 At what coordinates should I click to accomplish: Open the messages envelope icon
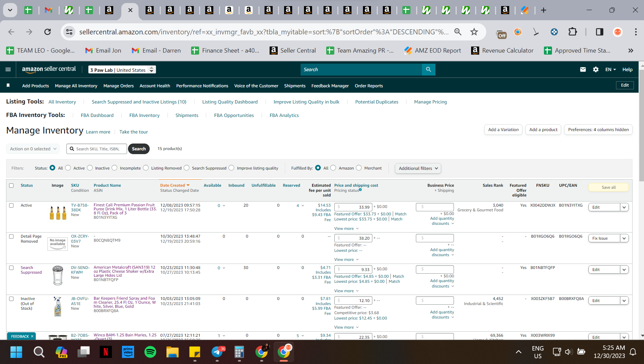[x=583, y=69]
